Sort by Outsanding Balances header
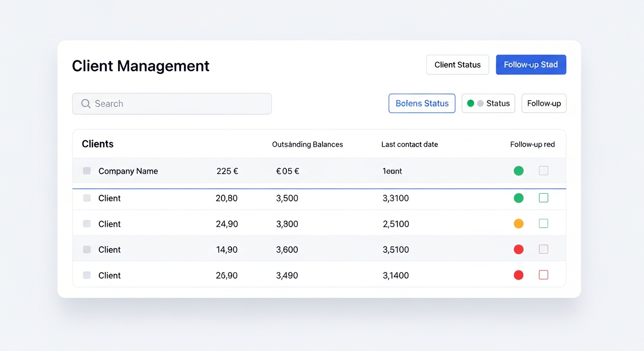This screenshot has width=644, height=351. (x=307, y=144)
